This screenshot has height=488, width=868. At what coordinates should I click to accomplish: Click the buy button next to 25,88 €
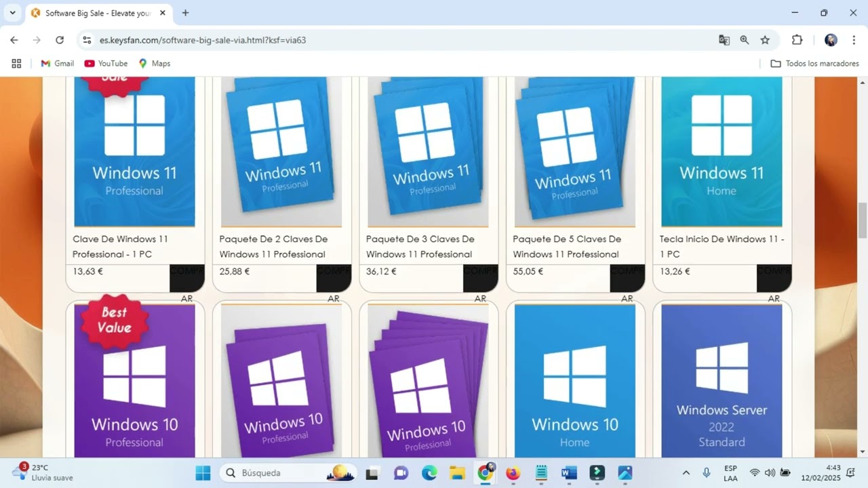(x=334, y=278)
